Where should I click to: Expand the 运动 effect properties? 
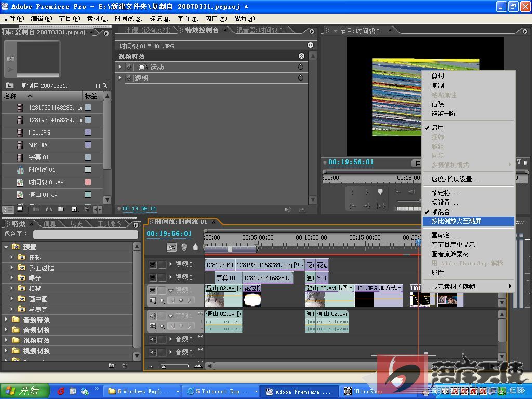[120, 67]
